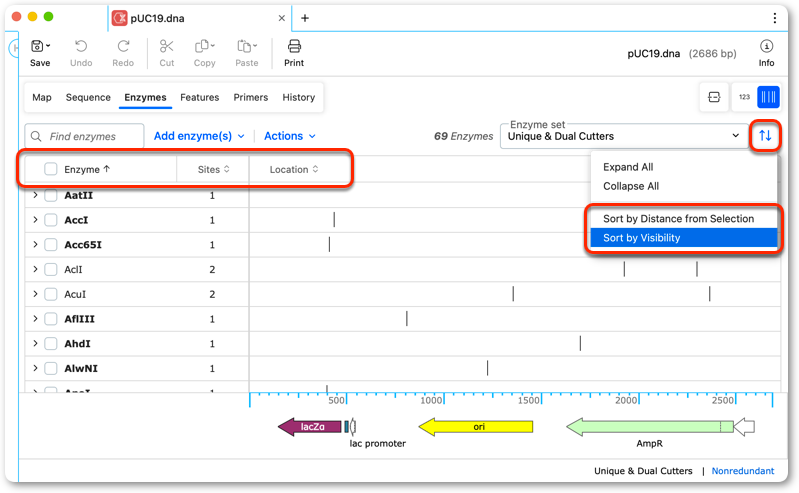Check the AclI checkbox
Viewport: 799px width, 493px height.
(x=50, y=269)
